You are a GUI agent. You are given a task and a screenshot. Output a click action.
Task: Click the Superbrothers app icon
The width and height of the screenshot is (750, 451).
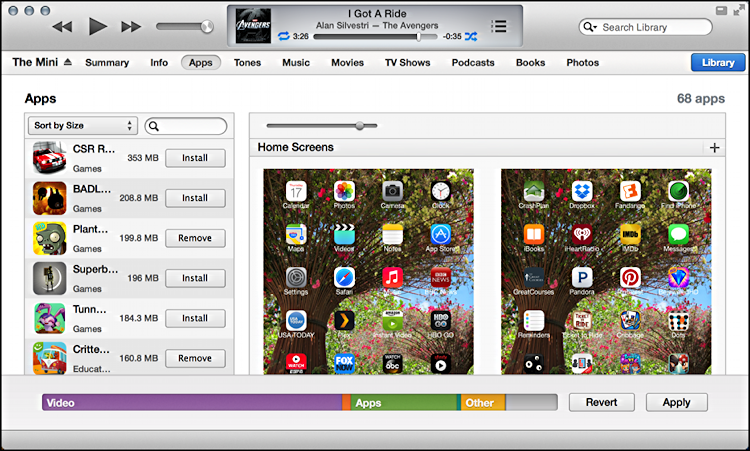(50, 278)
